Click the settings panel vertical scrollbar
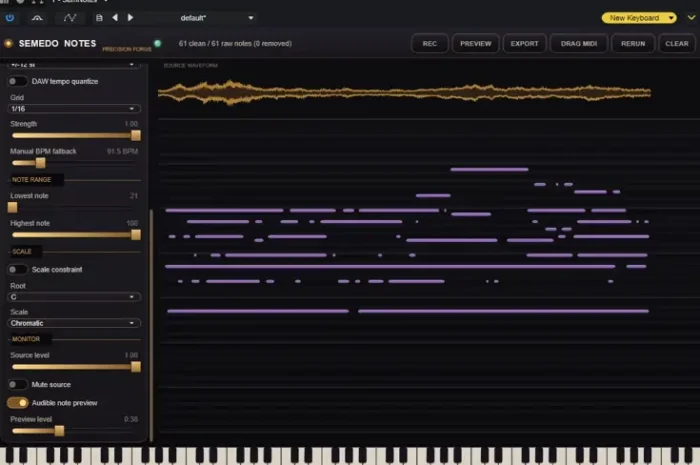The height and width of the screenshot is (465, 700). pyautogui.click(x=151, y=326)
